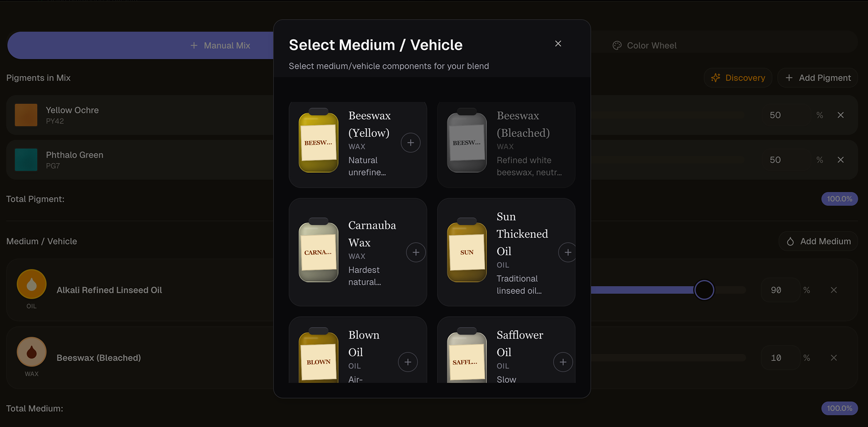Add Beeswax (Yellow) with plus icon
This screenshot has width=868, height=427.
pos(410,143)
